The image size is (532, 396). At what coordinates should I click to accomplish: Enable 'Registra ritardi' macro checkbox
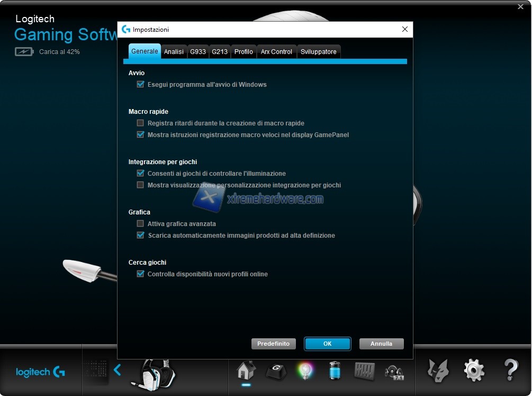tap(140, 123)
